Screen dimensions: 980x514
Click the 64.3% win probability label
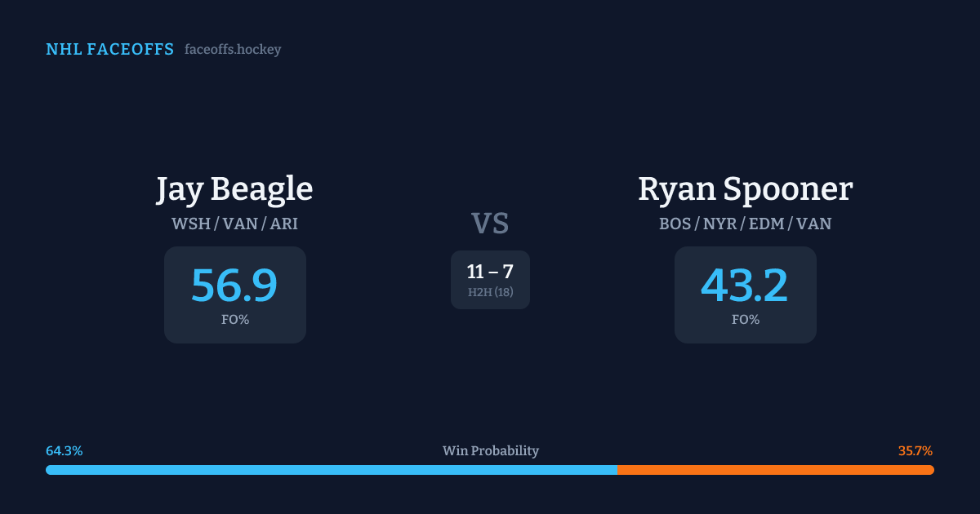click(x=65, y=451)
